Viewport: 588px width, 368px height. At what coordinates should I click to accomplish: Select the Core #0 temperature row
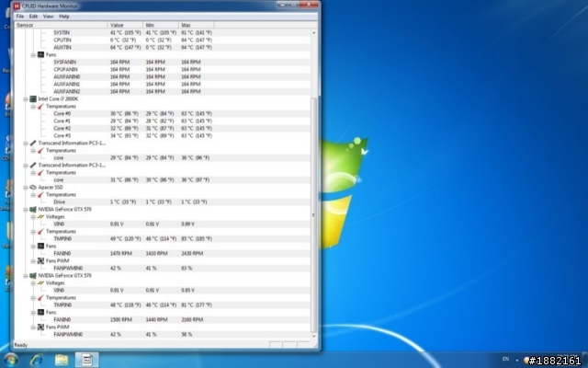tap(163, 113)
